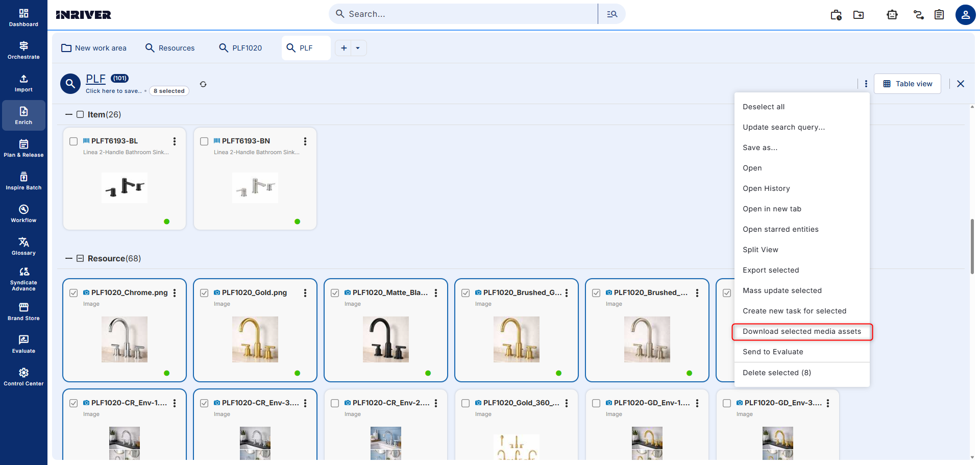This screenshot has height=465, width=980.
Task: Open the Dashboard sidebar icon
Action: point(23,17)
